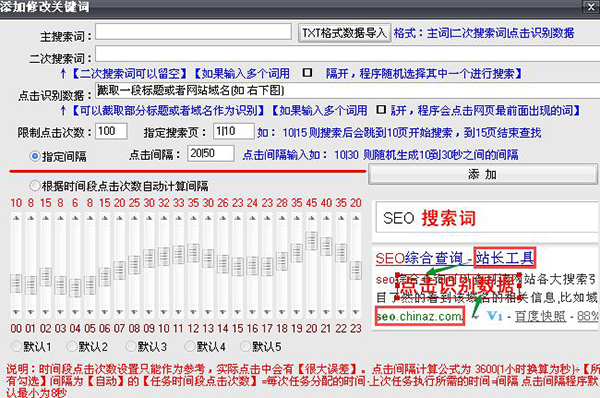Click the SEO 搜索词 example illustration image
The width and height of the screenshot is (600, 398).
point(486,265)
